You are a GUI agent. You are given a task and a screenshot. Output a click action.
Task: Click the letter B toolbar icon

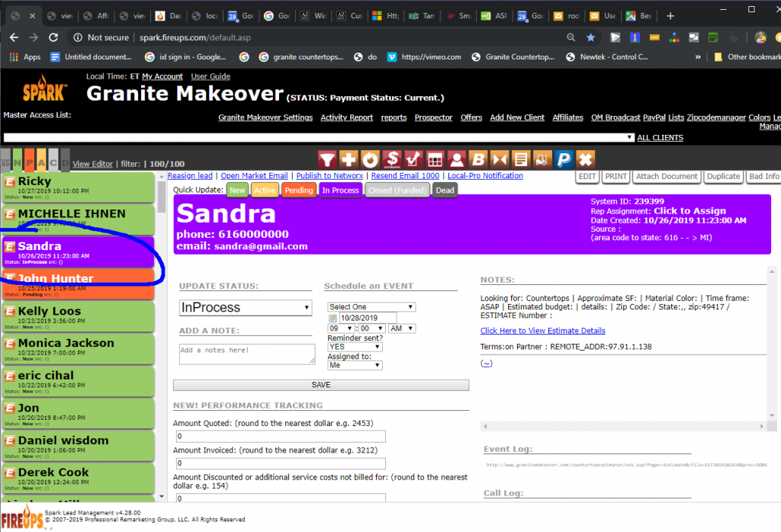[x=478, y=160]
